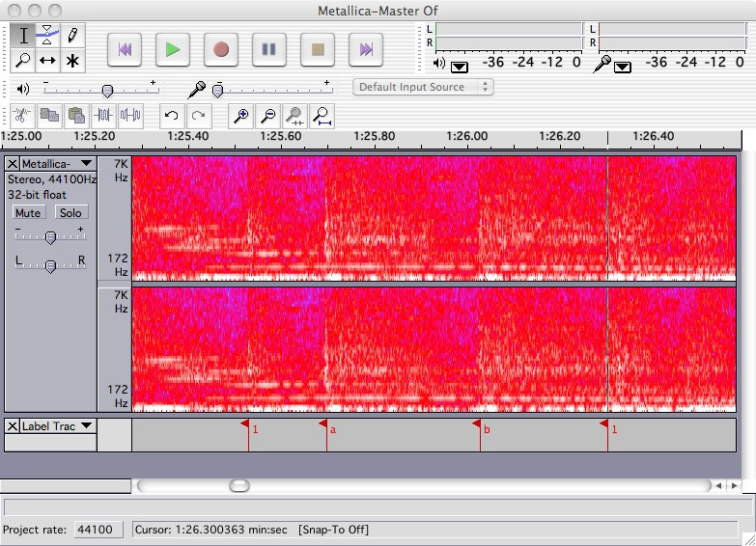Screen dimensions: 756x546
Task: Click lower channel 172 Hz scale label
Action: (x=118, y=396)
